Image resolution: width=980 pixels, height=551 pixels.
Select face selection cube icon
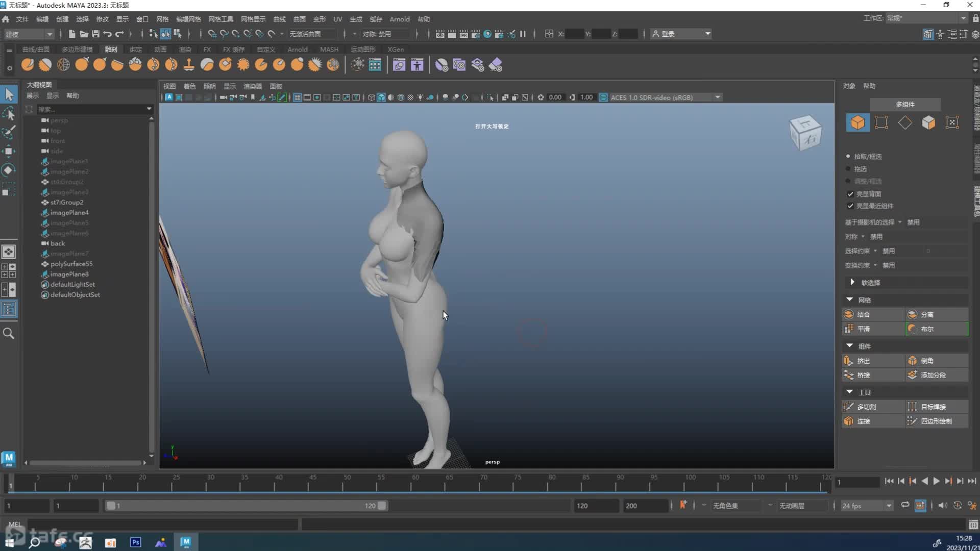[x=928, y=122]
